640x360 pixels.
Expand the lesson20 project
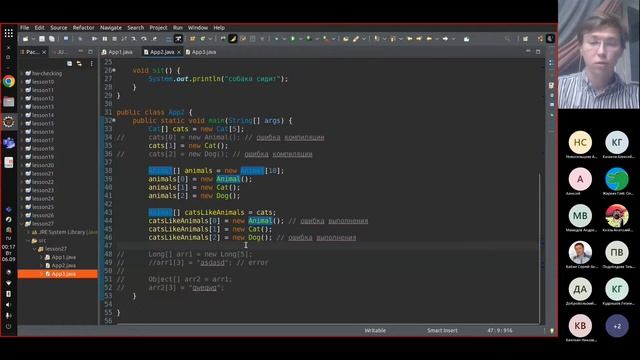click(22, 165)
